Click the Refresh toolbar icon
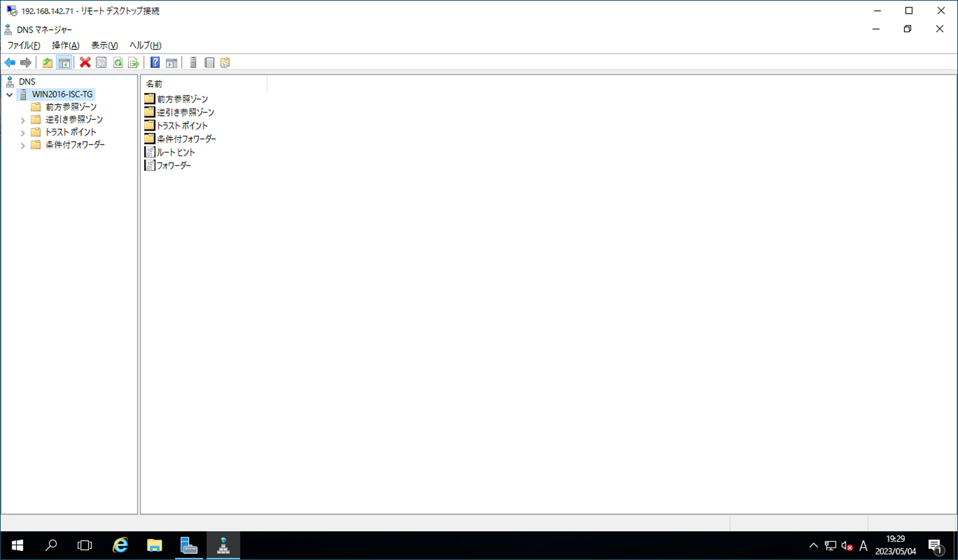The height and width of the screenshot is (560, 958). pos(118,63)
